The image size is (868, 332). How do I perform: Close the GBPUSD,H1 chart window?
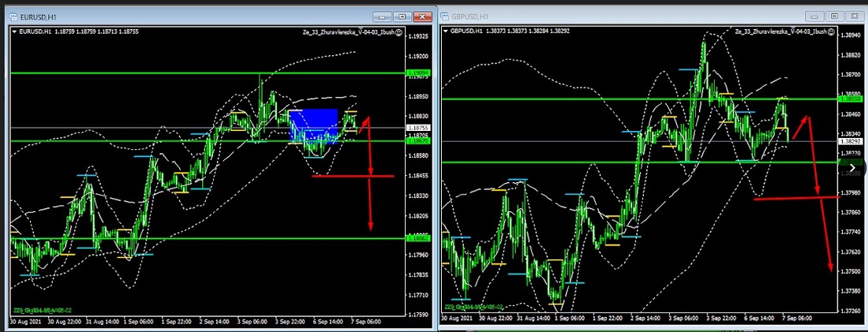856,17
